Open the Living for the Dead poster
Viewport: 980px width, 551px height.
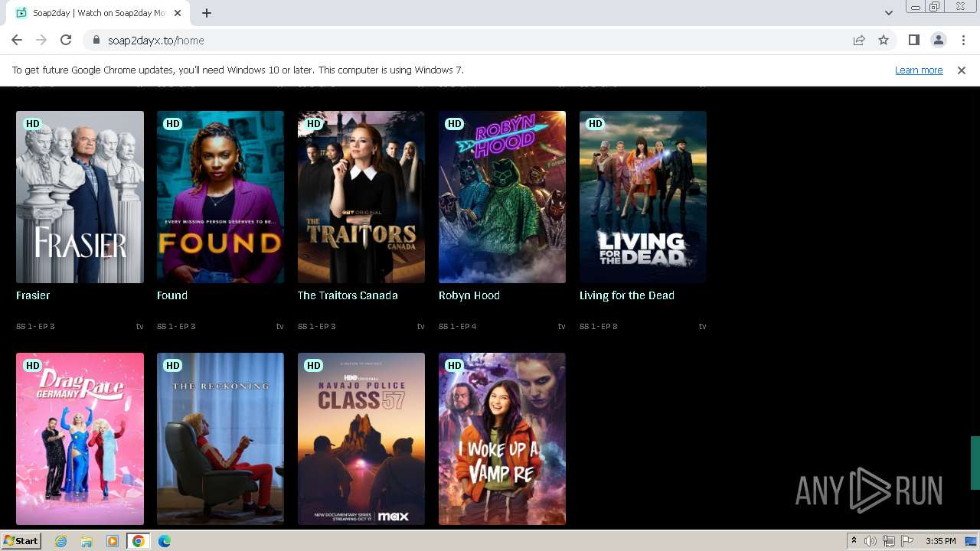click(x=643, y=197)
